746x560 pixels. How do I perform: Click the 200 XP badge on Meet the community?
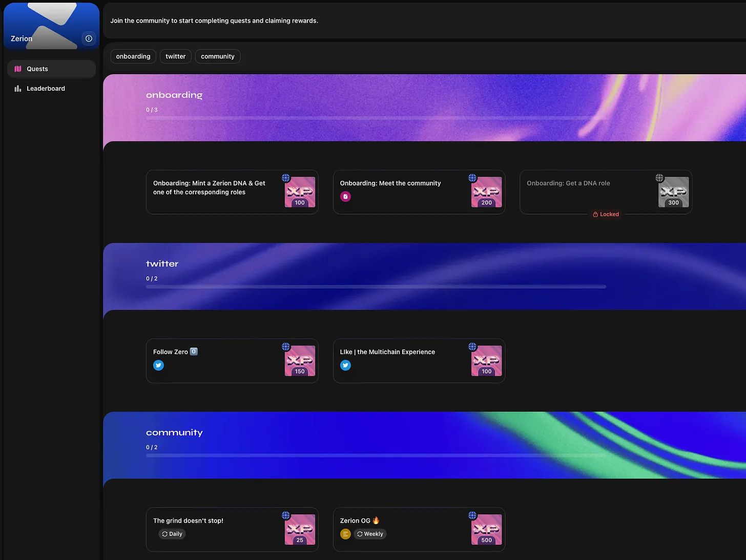[x=487, y=192]
